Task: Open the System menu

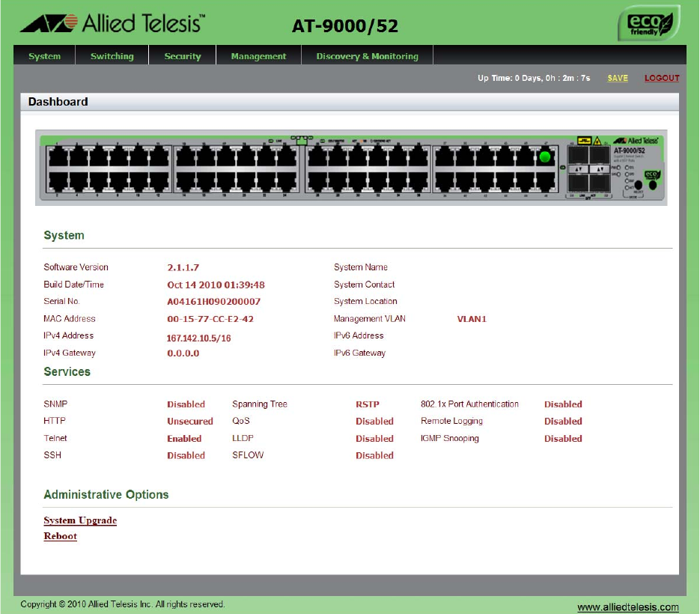Action: point(44,56)
